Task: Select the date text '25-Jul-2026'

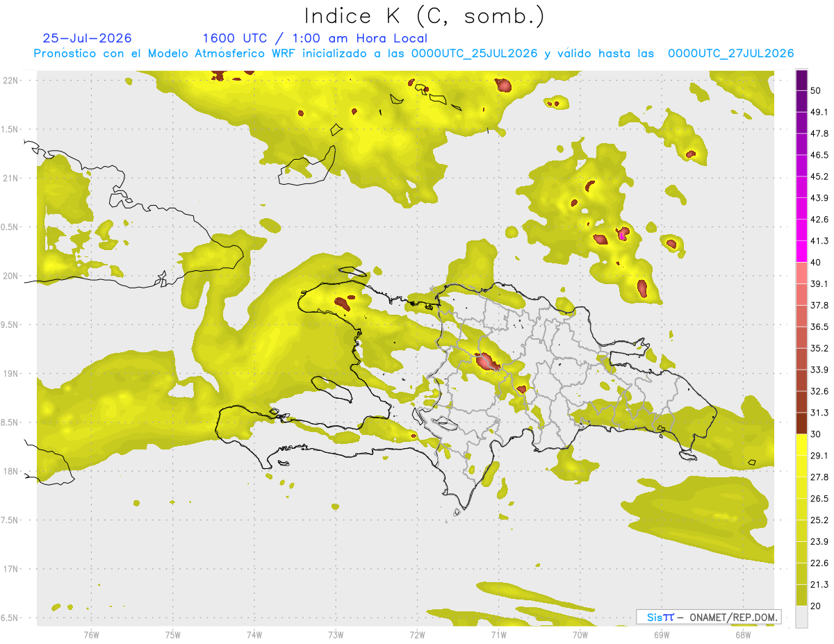Action: (87, 38)
